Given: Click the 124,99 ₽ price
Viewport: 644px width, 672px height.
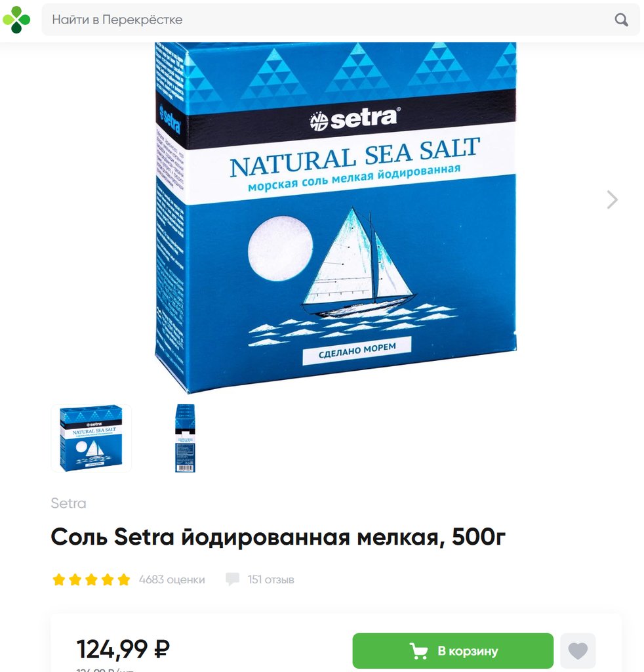Looking at the screenshot, I should click(123, 649).
